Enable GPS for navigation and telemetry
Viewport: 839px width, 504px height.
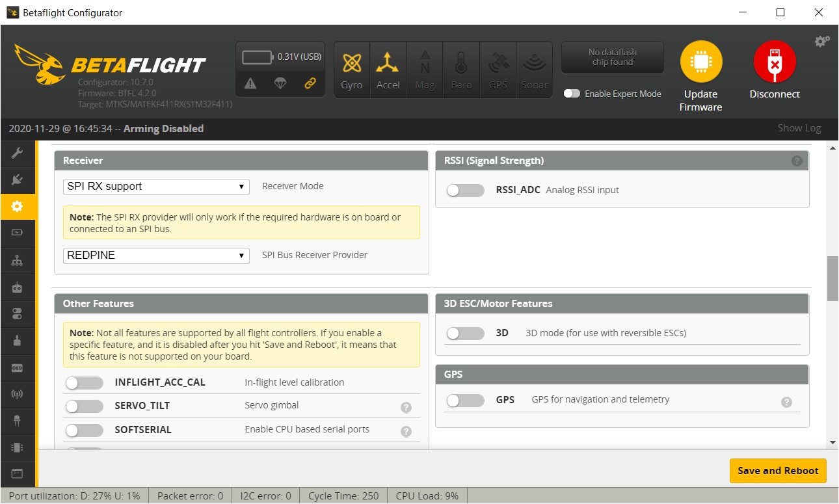[x=465, y=400]
